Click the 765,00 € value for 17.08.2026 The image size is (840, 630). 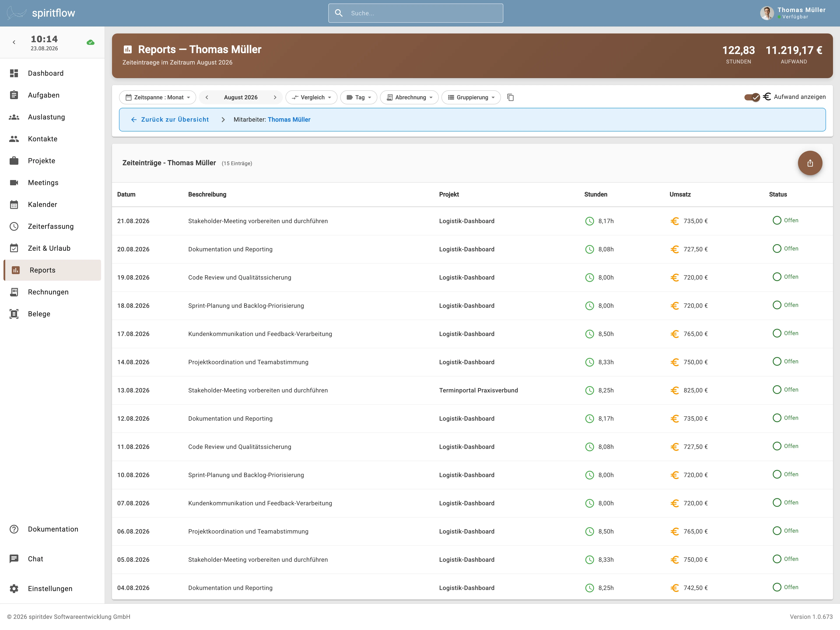tap(695, 334)
